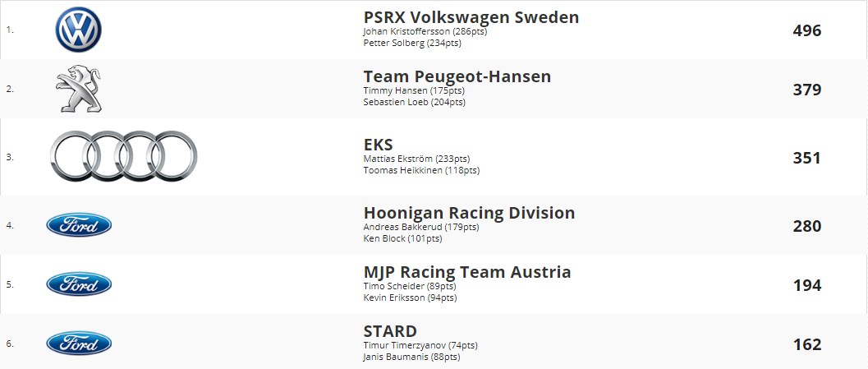
Task: Click the STARD team name
Action: coord(390,331)
